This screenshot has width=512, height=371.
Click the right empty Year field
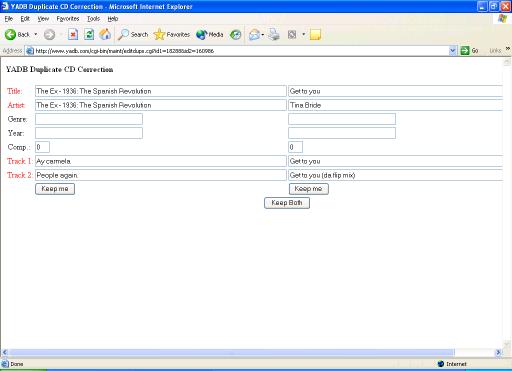pyautogui.click(x=342, y=133)
